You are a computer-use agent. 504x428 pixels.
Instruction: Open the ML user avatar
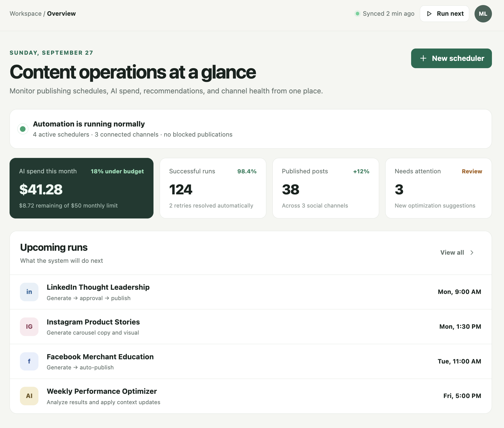[483, 14]
